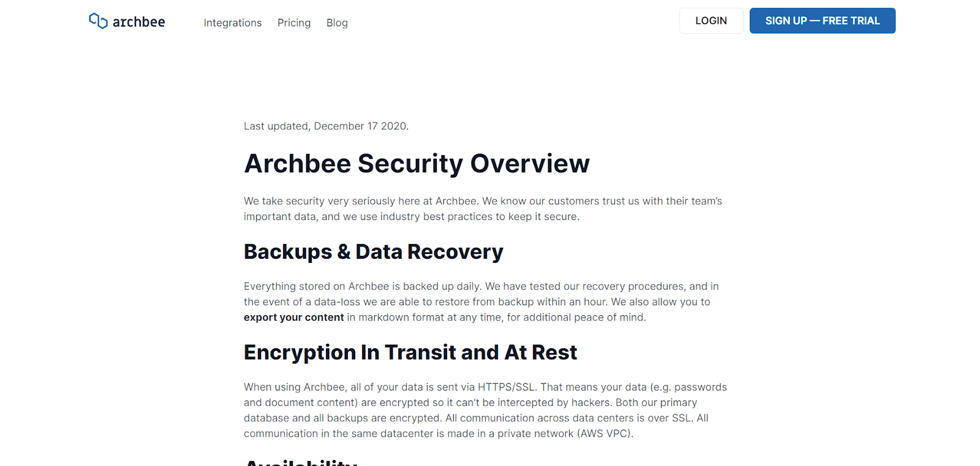
Task: Open the Integrations page
Action: pos(233,23)
